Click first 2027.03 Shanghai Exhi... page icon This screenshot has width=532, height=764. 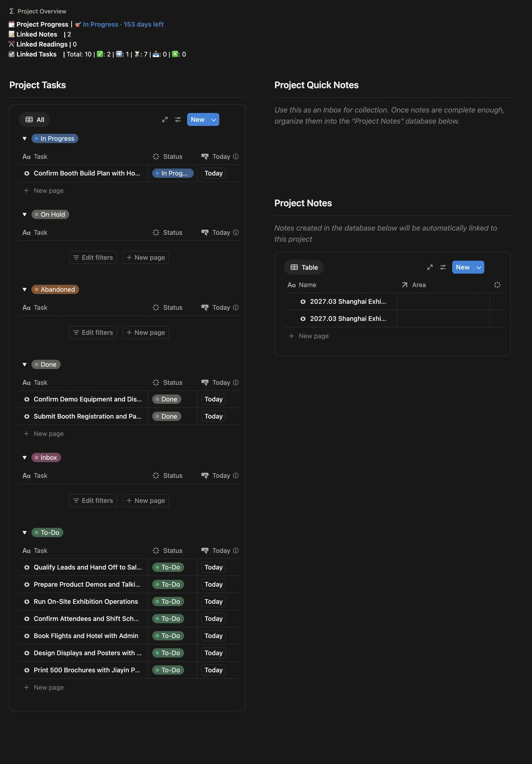point(303,301)
